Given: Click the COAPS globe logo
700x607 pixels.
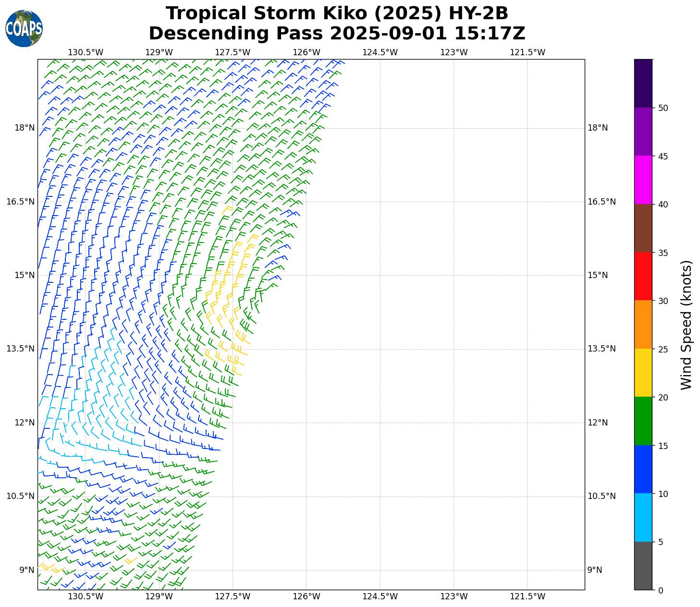Looking at the screenshot, I should coord(24,28).
